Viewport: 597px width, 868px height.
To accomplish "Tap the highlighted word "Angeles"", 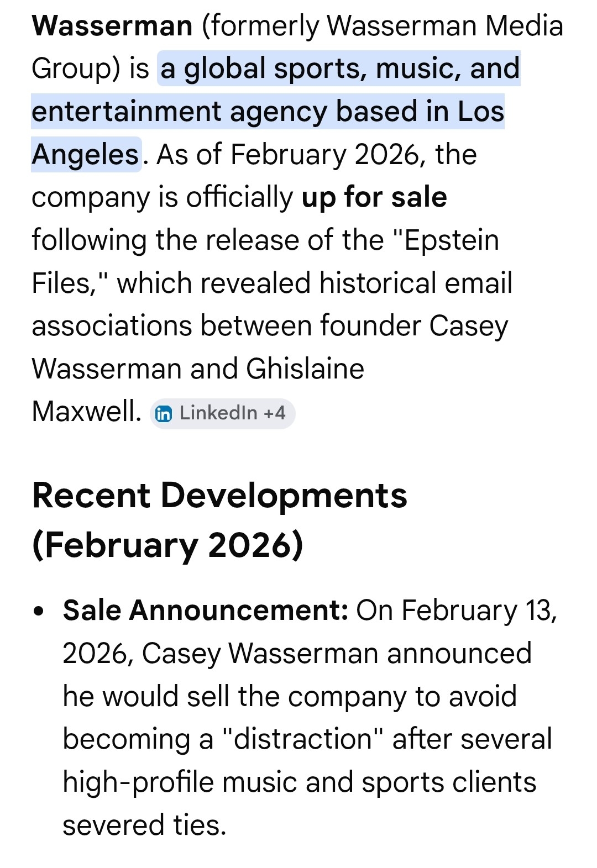I will (86, 155).
